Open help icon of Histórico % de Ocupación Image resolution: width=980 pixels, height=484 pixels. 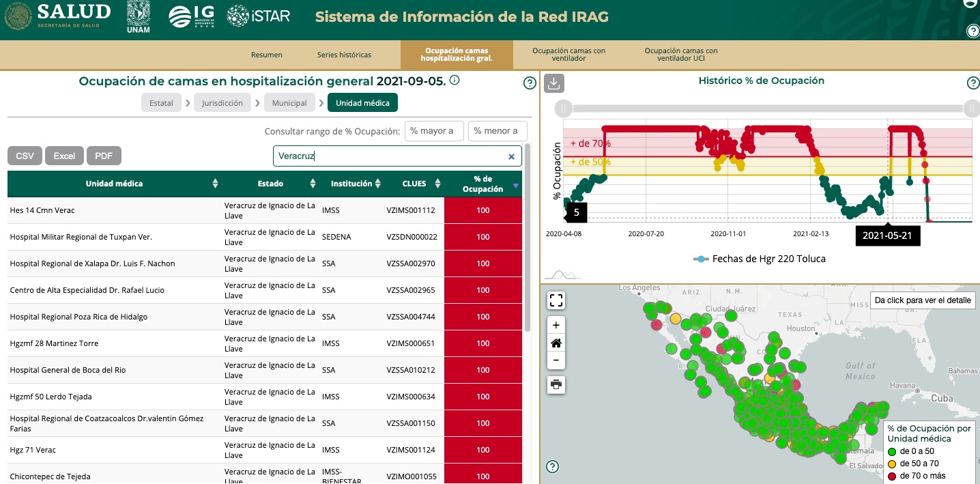click(973, 83)
